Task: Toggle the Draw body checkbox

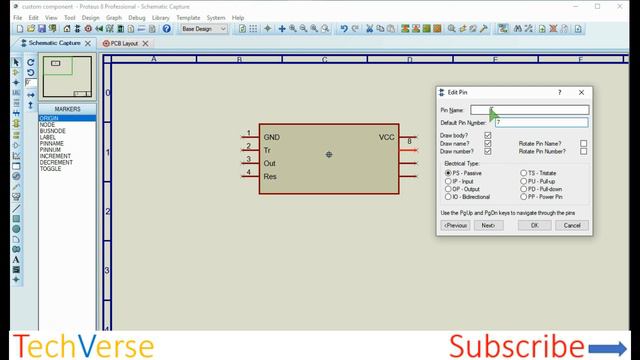Action: coord(487,135)
